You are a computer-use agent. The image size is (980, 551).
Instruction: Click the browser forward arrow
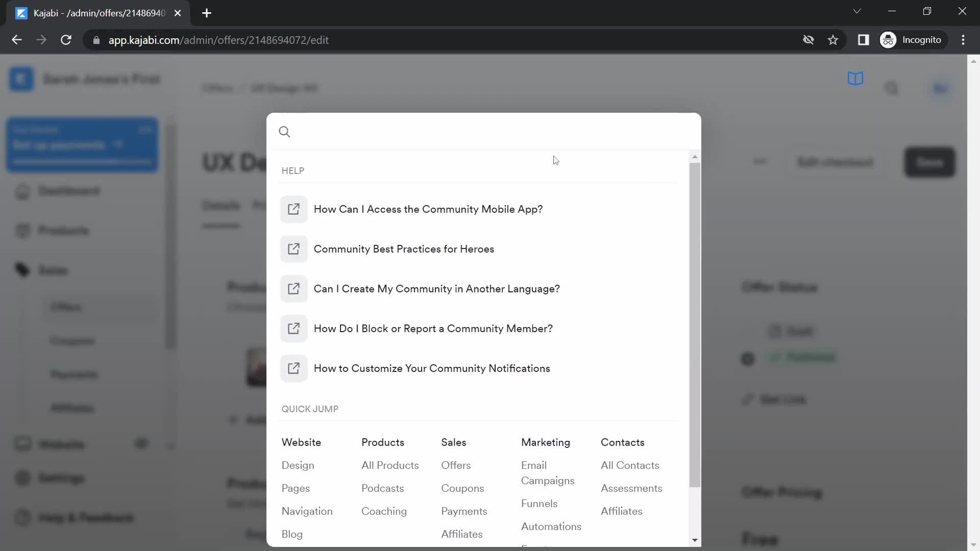41,40
